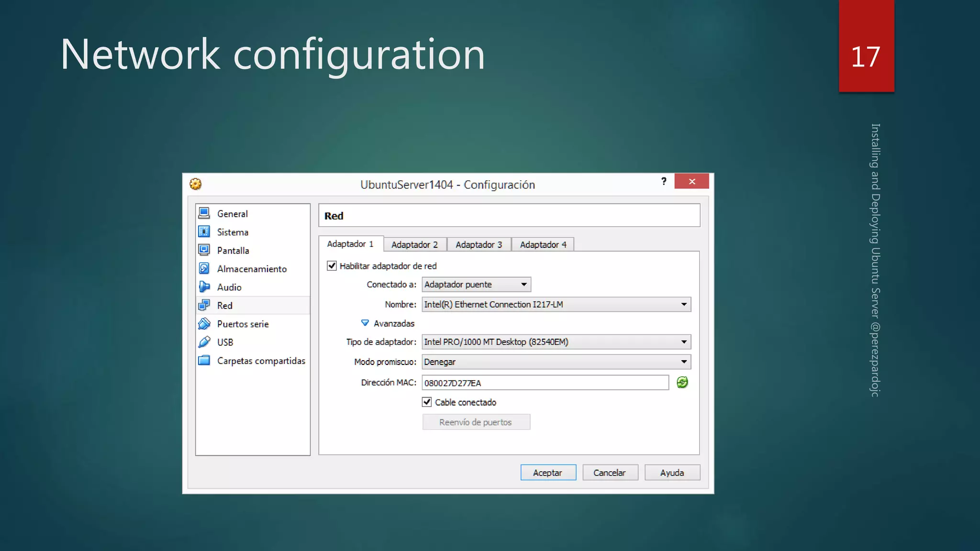
Task: Uncheck Habilitar adaptador de red
Action: pyautogui.click(x=332, y=265)
